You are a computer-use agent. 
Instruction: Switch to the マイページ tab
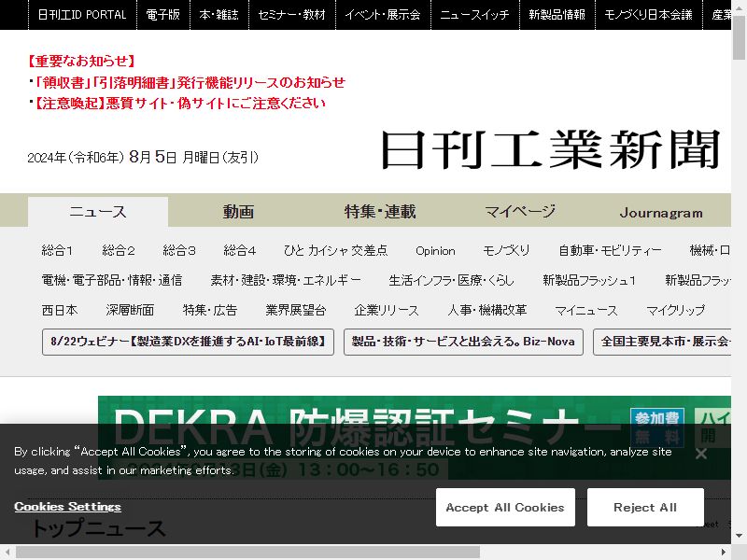click(x=520, y=212)
